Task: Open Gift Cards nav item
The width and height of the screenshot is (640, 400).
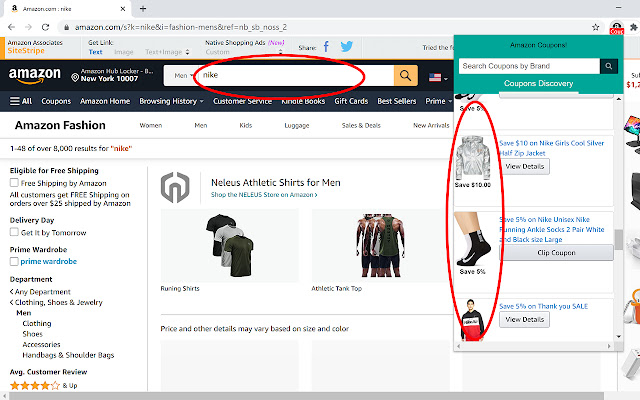Action: [x=351, y=101]
